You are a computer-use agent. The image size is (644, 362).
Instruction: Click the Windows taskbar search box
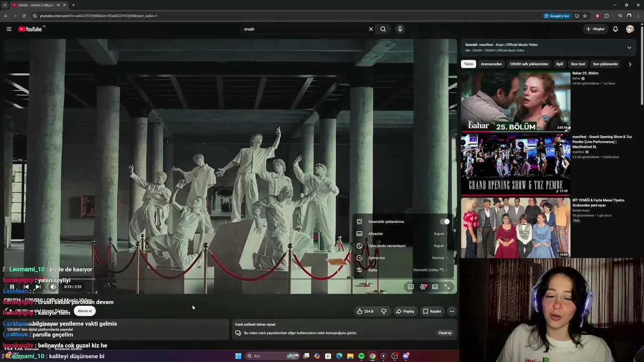coord(272,356)
